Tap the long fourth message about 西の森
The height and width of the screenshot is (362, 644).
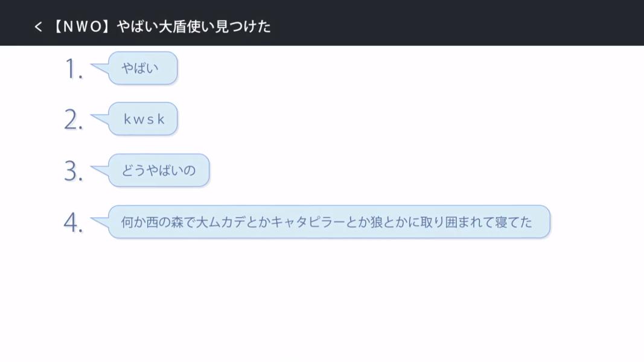pyautogui.click(x=329, y=222)
